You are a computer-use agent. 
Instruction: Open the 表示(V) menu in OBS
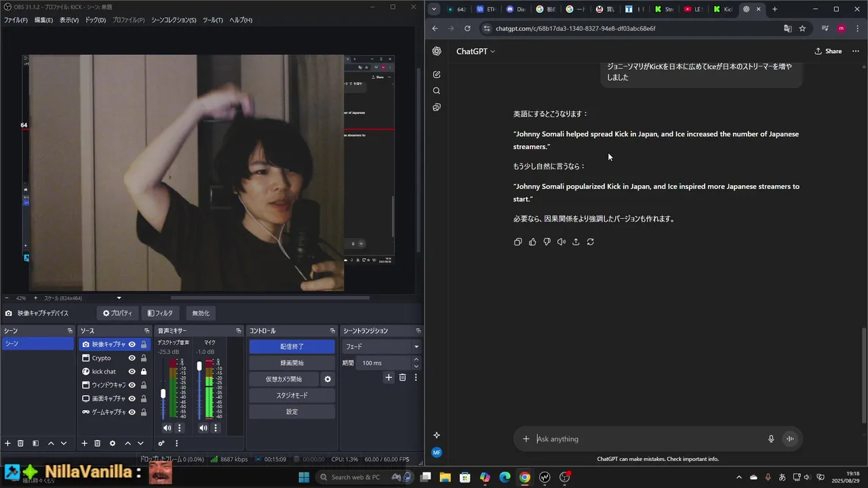tap(69, 20)
